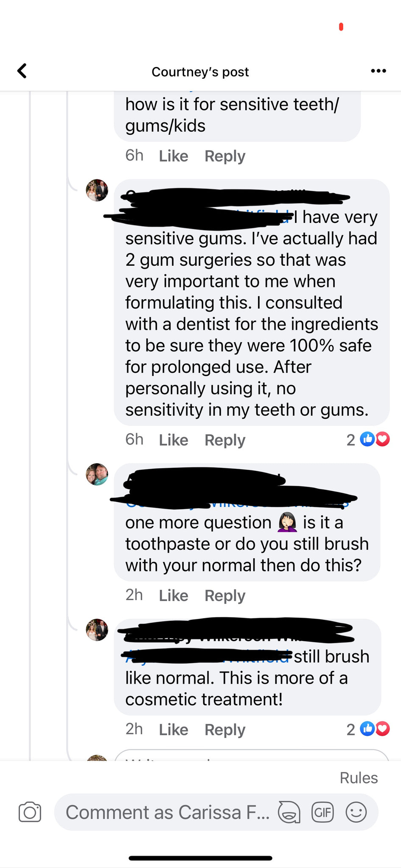The height and width of the screenshot is (868, 401).
Task: Open the camera to attach a photo
Action: click(30, 812)
